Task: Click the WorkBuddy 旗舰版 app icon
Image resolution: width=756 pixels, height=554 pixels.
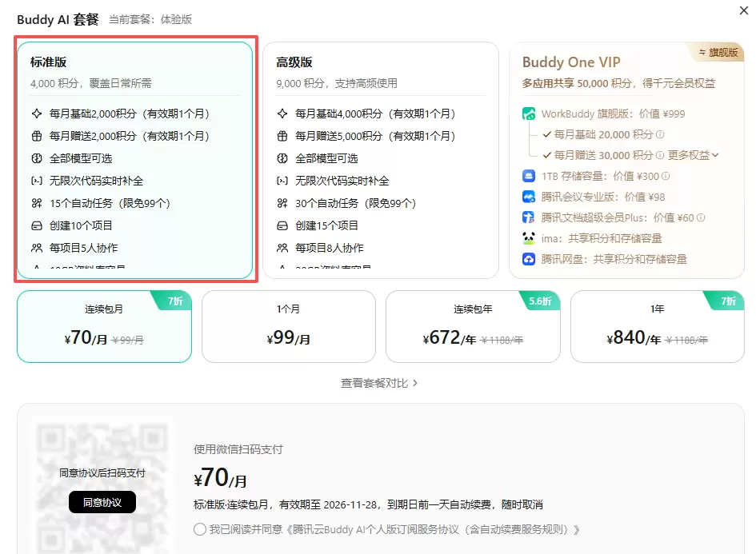Action: pyautogui.click(x=529, y=114)
